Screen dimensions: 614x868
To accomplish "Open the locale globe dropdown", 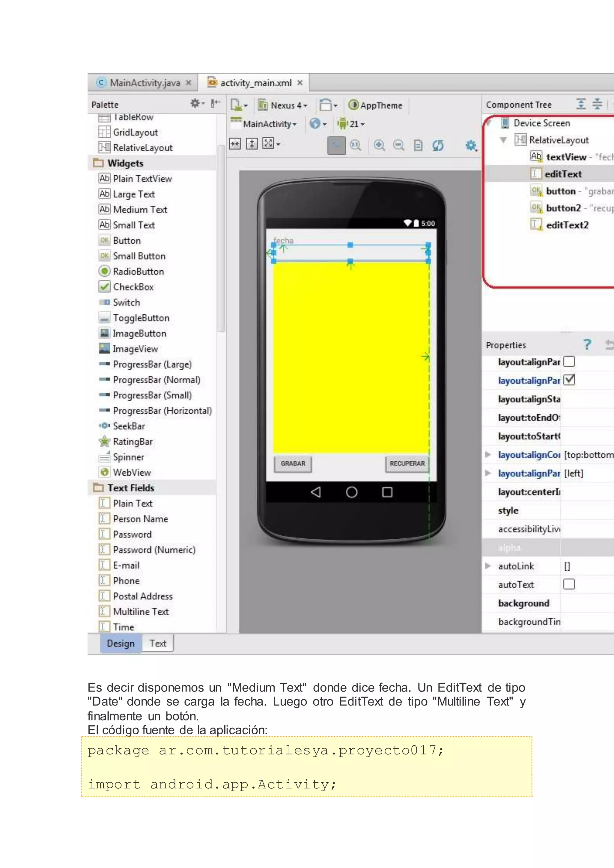I will [x=317, y=123].
